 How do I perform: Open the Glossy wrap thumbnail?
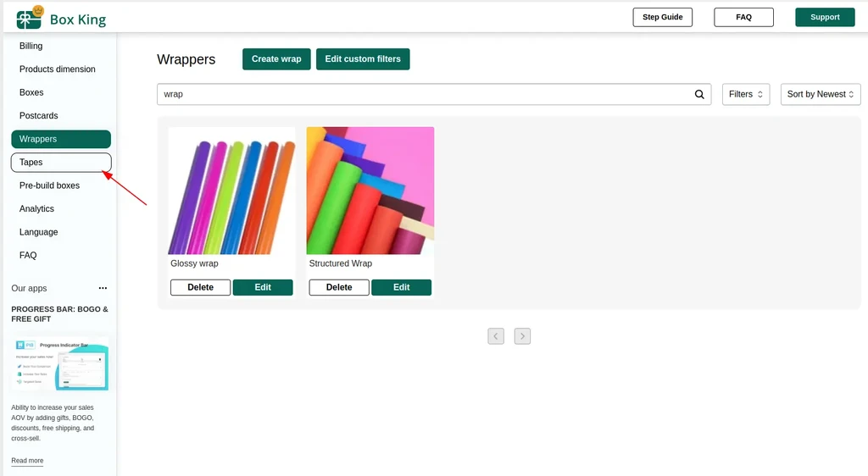tap(232, 191)
